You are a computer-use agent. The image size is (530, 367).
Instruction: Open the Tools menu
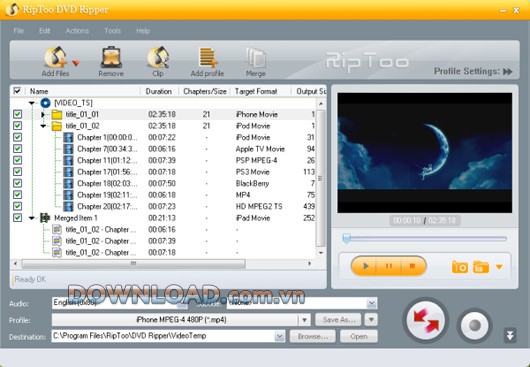click(x=113, y=31)
